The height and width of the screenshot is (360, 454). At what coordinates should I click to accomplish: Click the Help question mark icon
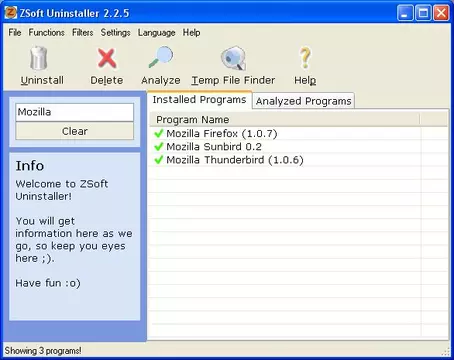[305, 58]
